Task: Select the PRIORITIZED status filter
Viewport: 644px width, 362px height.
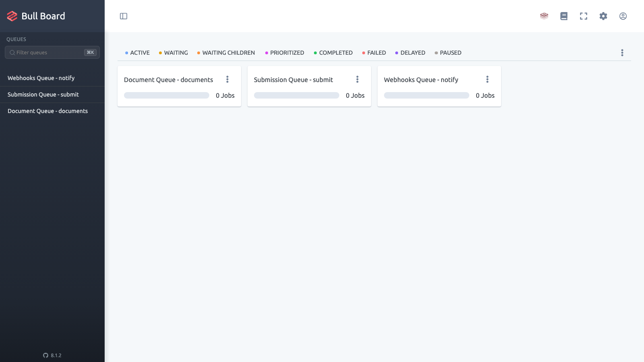Action: tap(285, 53)
